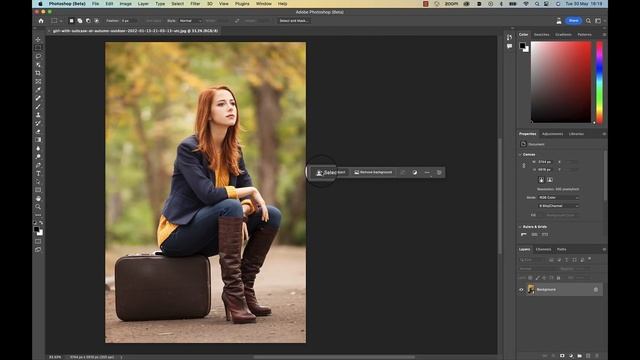Screen dimensions: 640x360
Task: Switch to the Adjustments tab
Action: coord(552,134)
